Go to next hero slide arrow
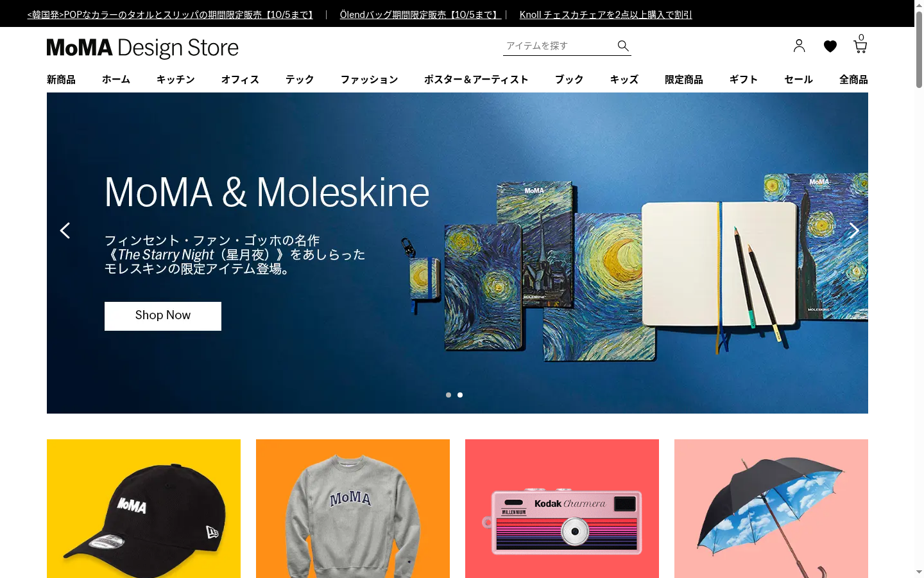Image resolution: width=924 pixels, height=578 pixels. (x=854, y=231)
